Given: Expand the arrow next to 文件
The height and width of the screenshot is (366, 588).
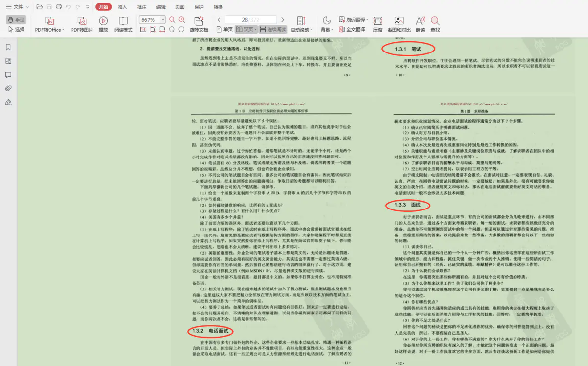Looking at the screenshot, I should click(27, 7).
